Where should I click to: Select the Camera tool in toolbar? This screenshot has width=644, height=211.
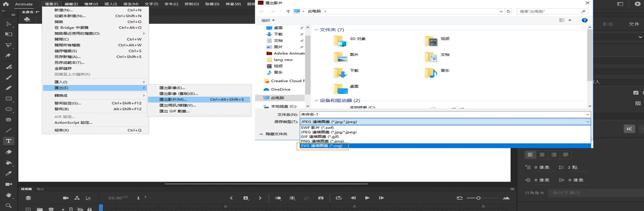9,184
